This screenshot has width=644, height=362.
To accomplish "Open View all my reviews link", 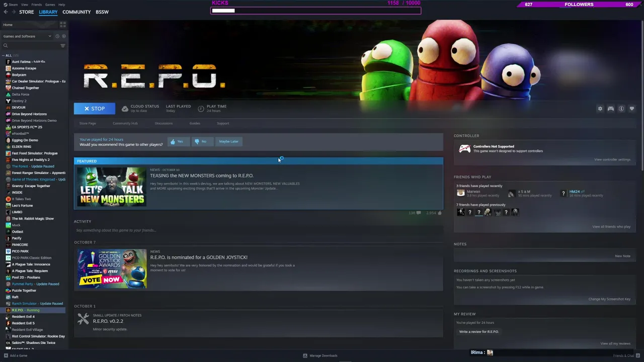I will click(x=615, y=344).
